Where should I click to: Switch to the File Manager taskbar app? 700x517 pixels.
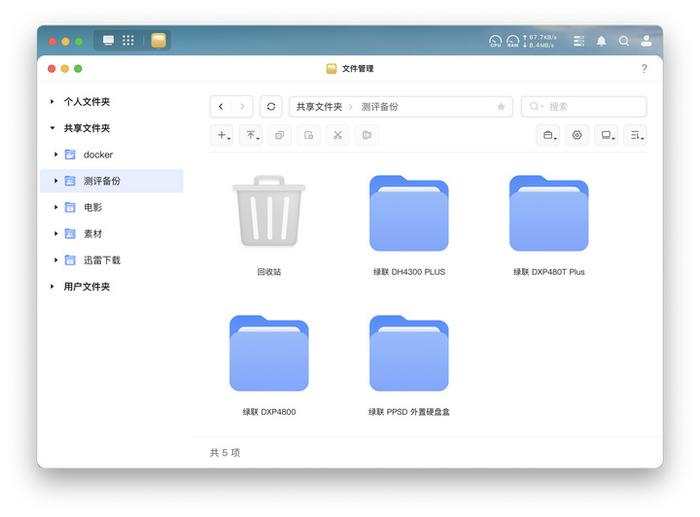pyautogui.click(x=158, y=41)
